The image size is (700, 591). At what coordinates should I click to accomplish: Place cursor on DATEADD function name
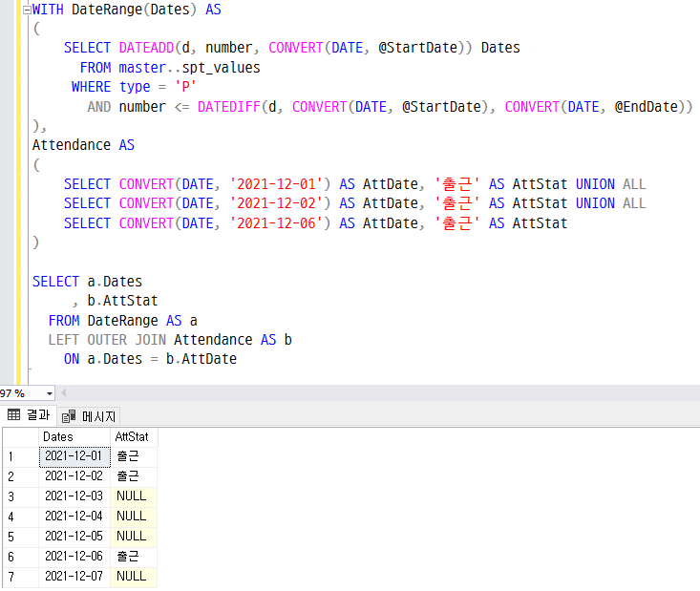pyautogui.click(x=146, y=48)
